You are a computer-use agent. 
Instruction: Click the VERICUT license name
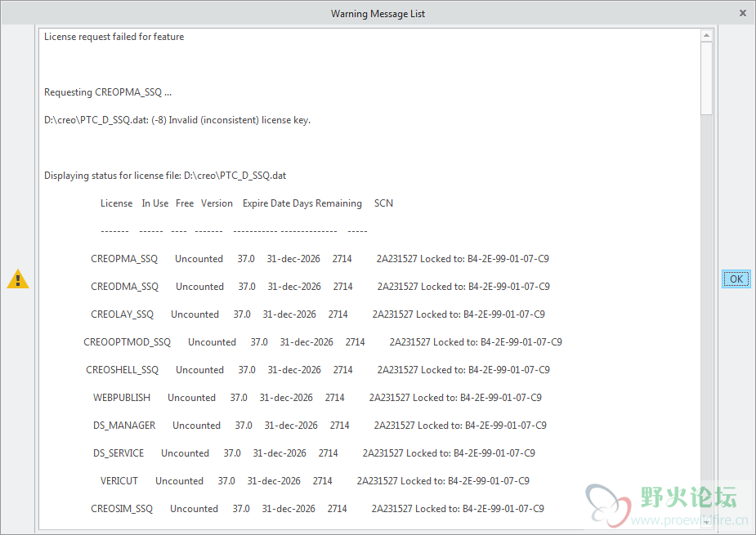[x=119, y=481]
